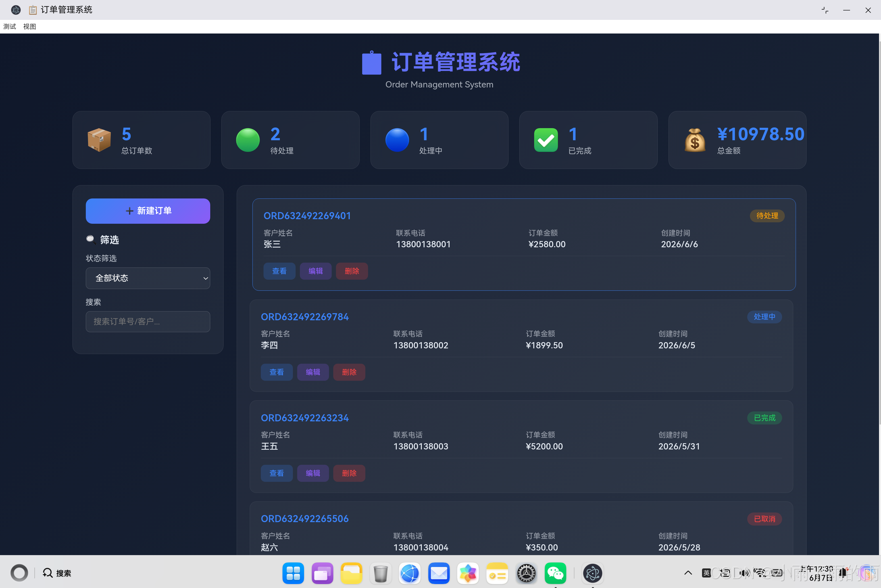Image resolution: width=881 pixels, height=588 pixels.
Task: Open the browser globe icon in dock
Action: click(x=409, y=573)
